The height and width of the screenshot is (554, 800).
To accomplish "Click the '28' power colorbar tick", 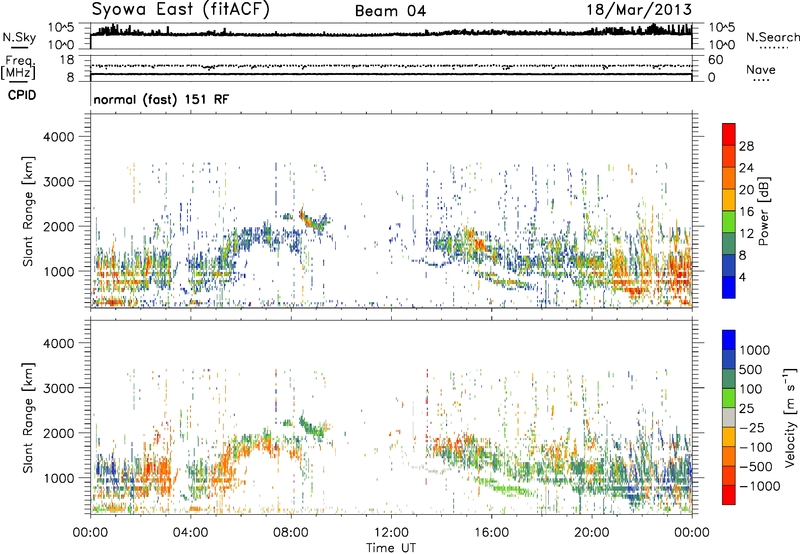I will 746,146.
